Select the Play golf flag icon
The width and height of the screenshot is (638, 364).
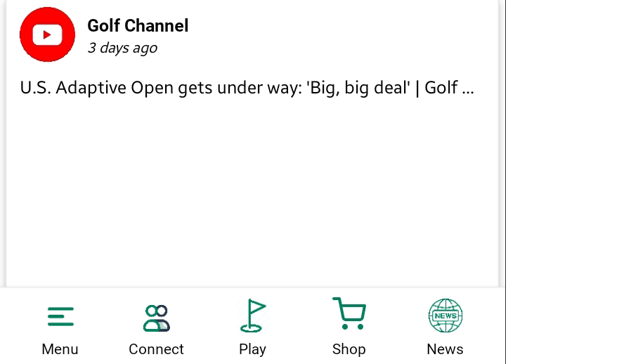click(x=252, y=316)
